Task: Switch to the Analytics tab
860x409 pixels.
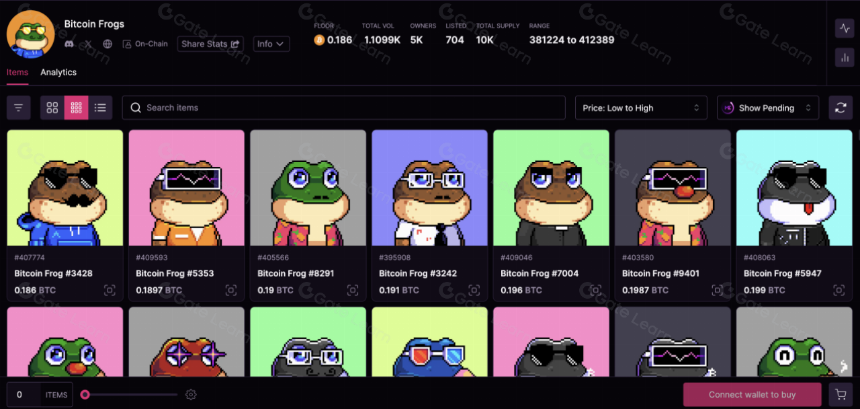Action: (58, 72)
